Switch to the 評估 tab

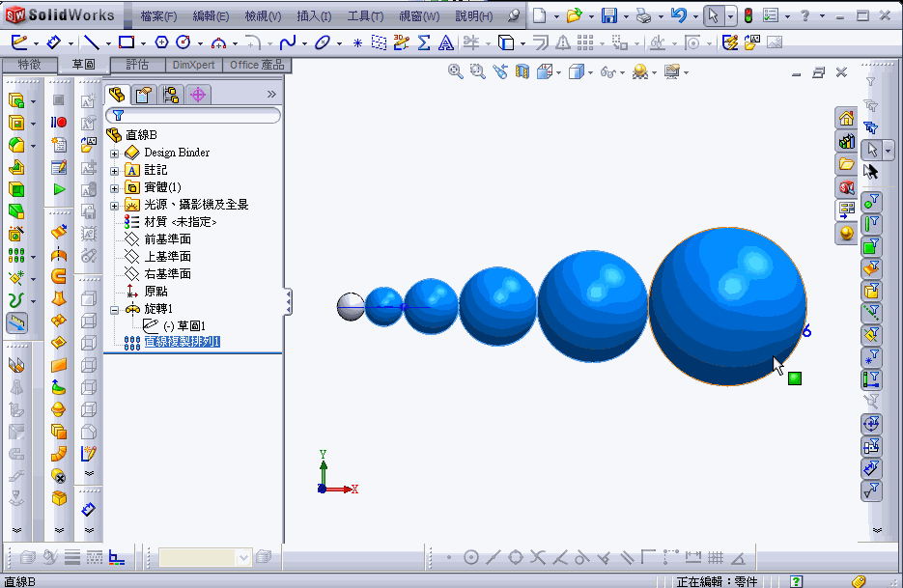(x=138, y=65)
